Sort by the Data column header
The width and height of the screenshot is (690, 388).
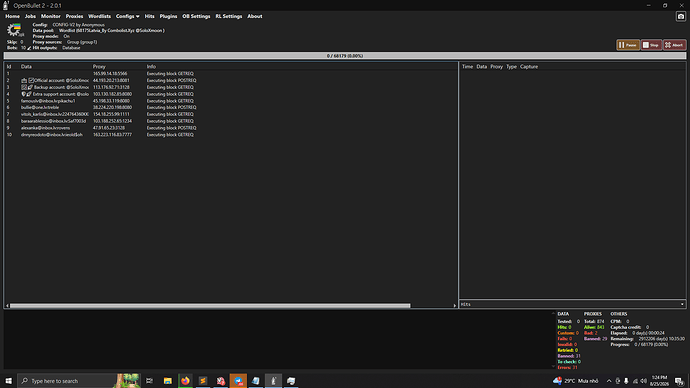pos(26,67)
